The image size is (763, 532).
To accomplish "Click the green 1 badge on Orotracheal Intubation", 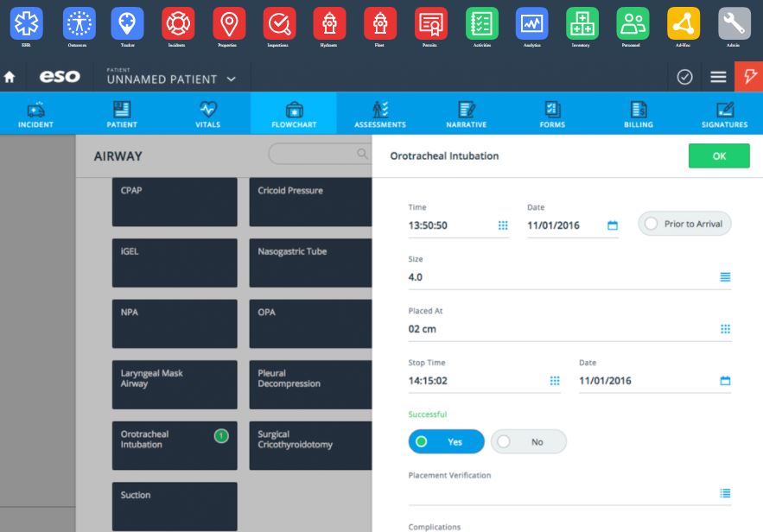I will tap(221, 436).
